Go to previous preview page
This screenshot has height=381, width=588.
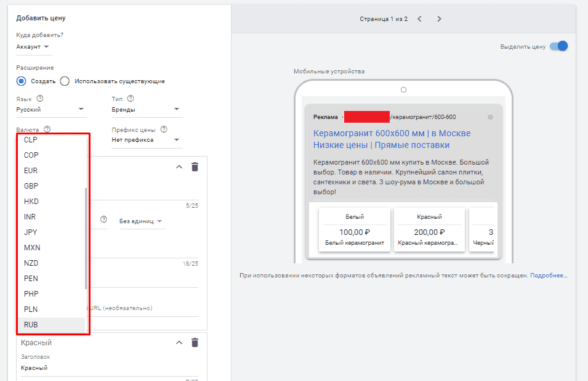[420, 18]
